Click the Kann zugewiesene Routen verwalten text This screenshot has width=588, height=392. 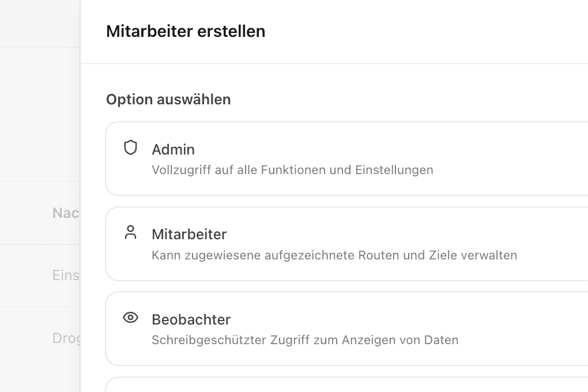tap(334, 255)
